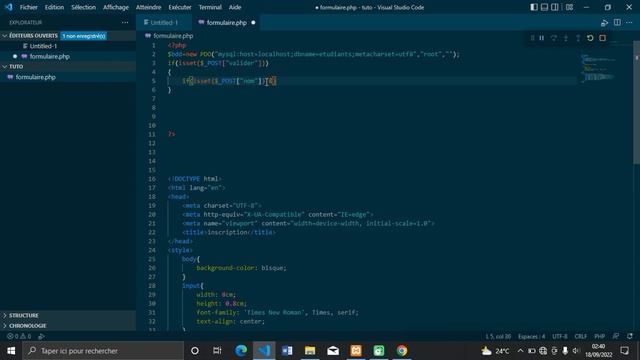Open Windows action center notifications
640x360 pixels.
624,351
